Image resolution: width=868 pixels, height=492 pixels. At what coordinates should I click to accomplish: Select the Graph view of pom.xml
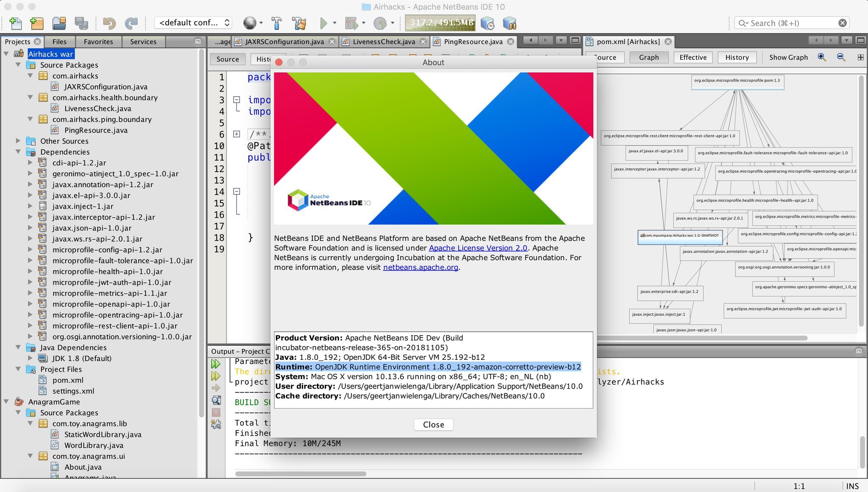(649, 57)
